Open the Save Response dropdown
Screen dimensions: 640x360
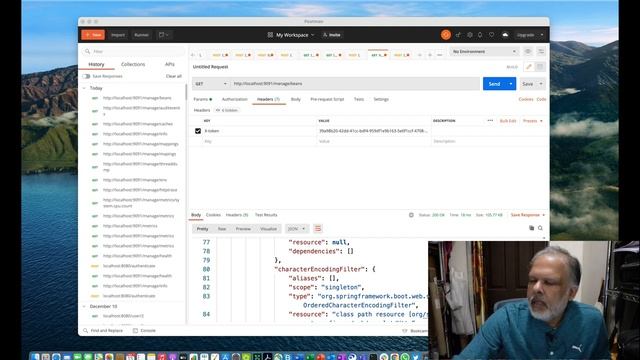click(x=528, y=215)
